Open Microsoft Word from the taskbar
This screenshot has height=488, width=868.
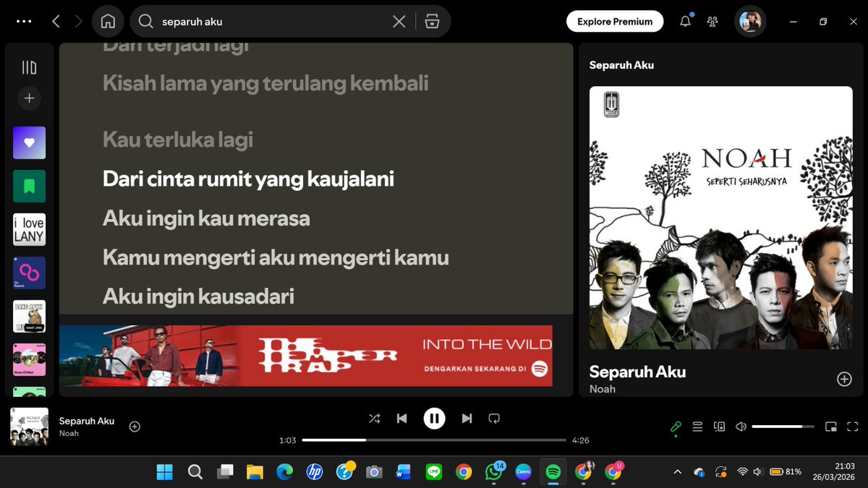(x=404, y=472)
